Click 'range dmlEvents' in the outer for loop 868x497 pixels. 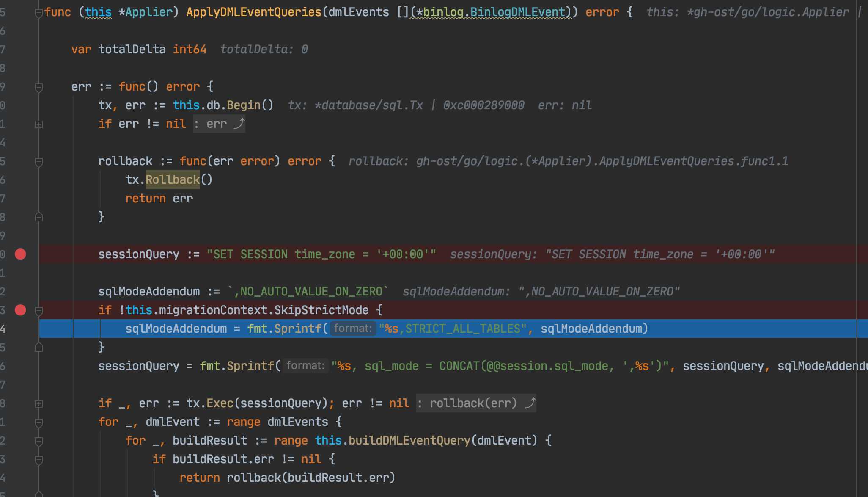277,422
